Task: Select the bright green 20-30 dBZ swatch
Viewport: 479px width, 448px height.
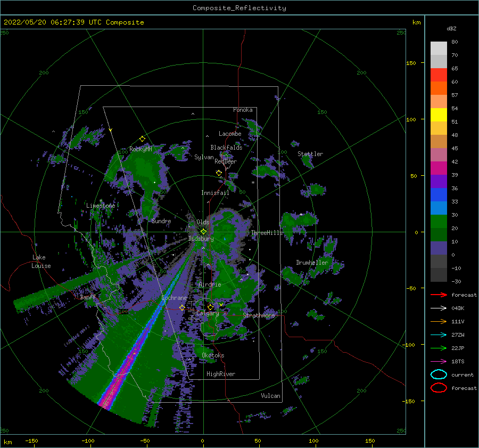Action: point(439,222)
